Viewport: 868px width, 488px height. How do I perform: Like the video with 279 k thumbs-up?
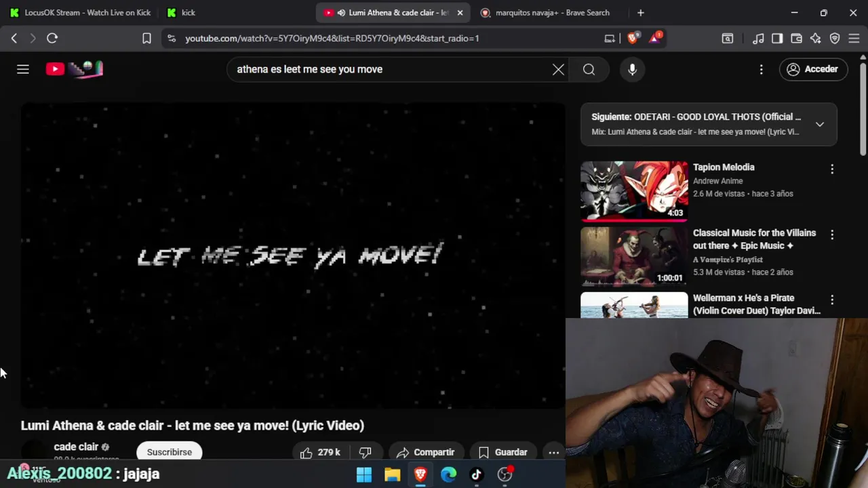tap(319, 452)
